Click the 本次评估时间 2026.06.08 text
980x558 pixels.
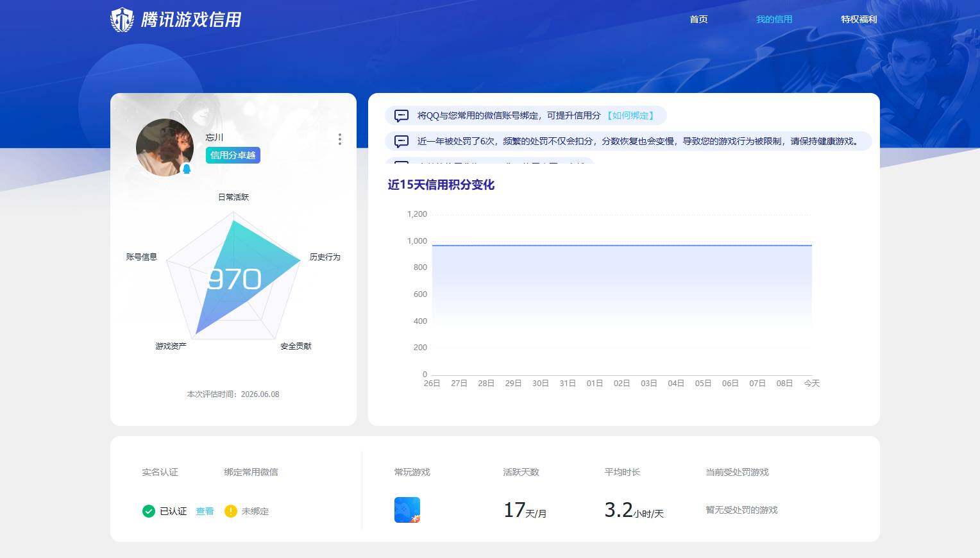pos(233,394)
